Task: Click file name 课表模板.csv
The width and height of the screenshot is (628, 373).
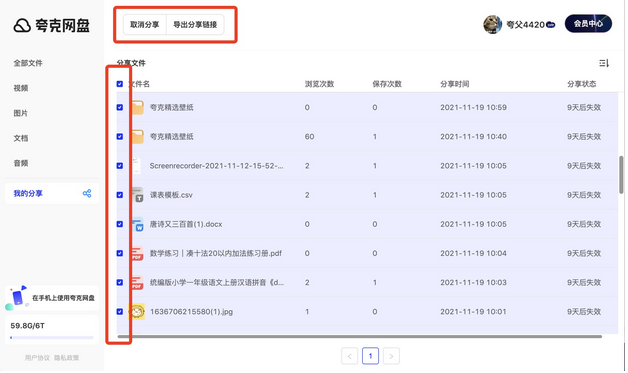Action: (172, 196)
